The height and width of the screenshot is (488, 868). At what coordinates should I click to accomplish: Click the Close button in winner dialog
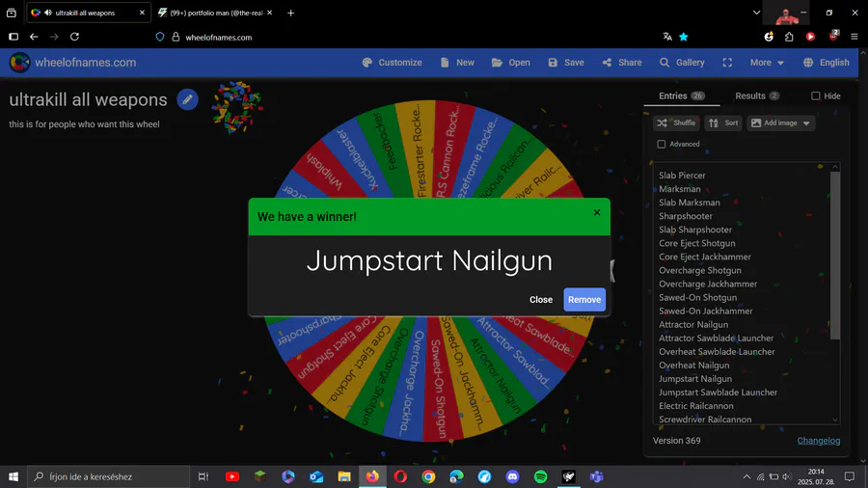(x=541, y=299)
